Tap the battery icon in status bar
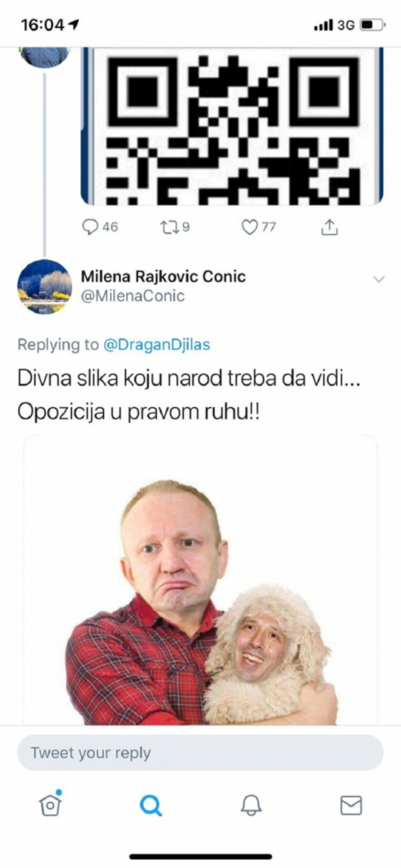Screen dimensions: 401x868 point(372,25)
